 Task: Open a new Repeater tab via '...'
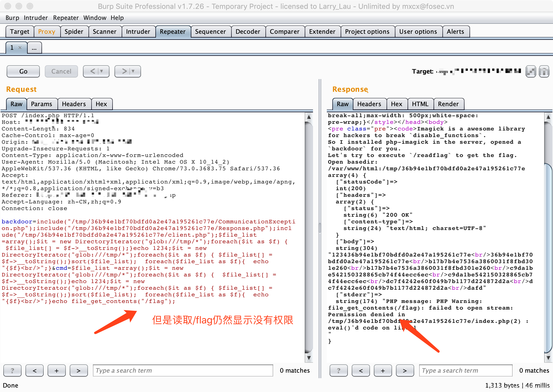point(34,48)
